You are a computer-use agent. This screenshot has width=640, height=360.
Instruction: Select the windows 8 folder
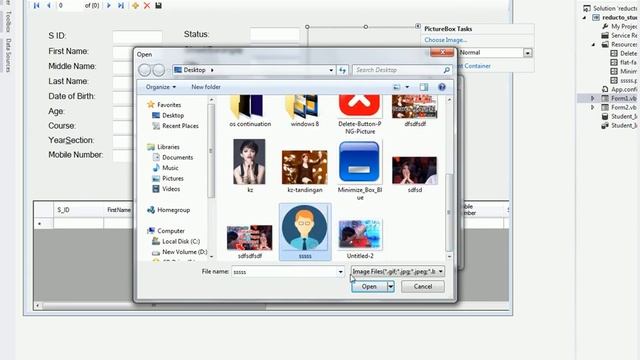(x=304, y=111)
